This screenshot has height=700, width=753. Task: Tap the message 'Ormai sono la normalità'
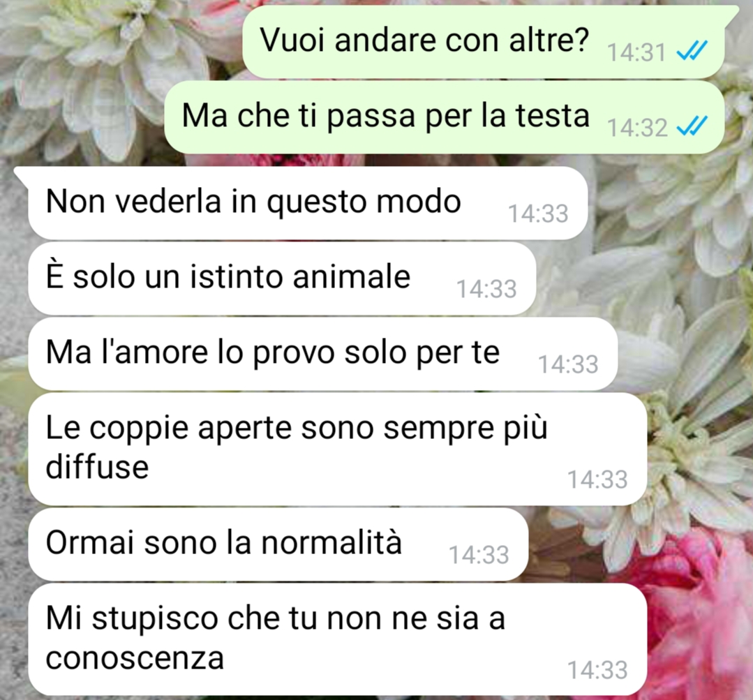[x=278, y=544]
